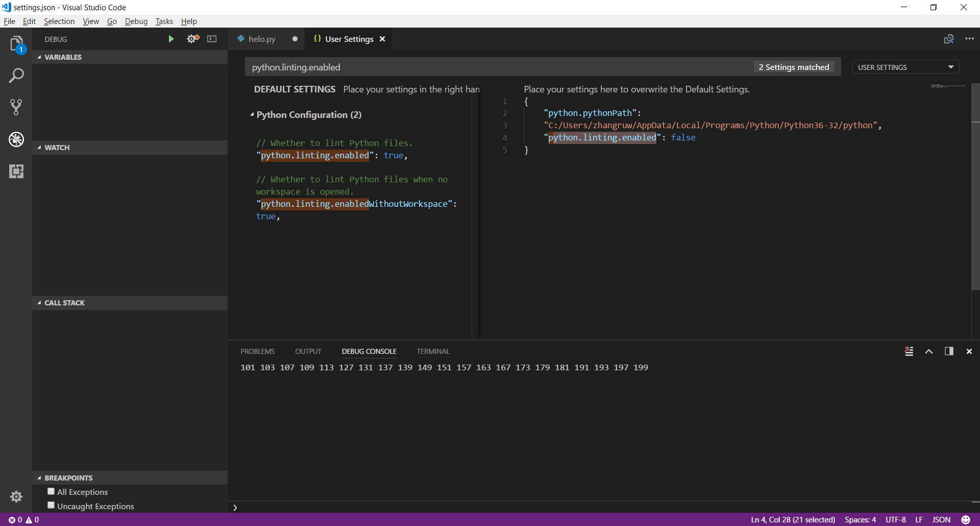980x526 pixels.
Task: Open the Debug view in activity bar
Action: [x=16, y=139]
